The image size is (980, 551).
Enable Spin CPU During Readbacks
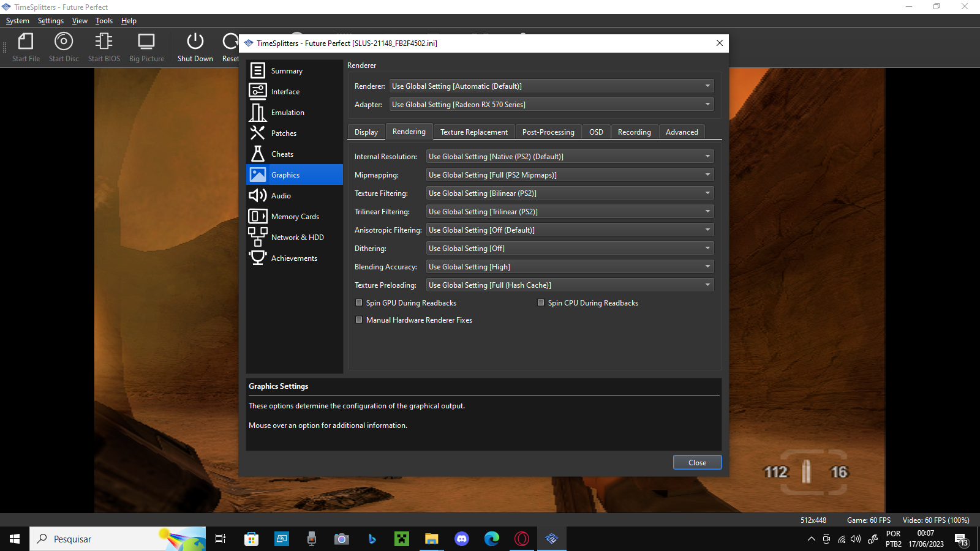point(541,302)
